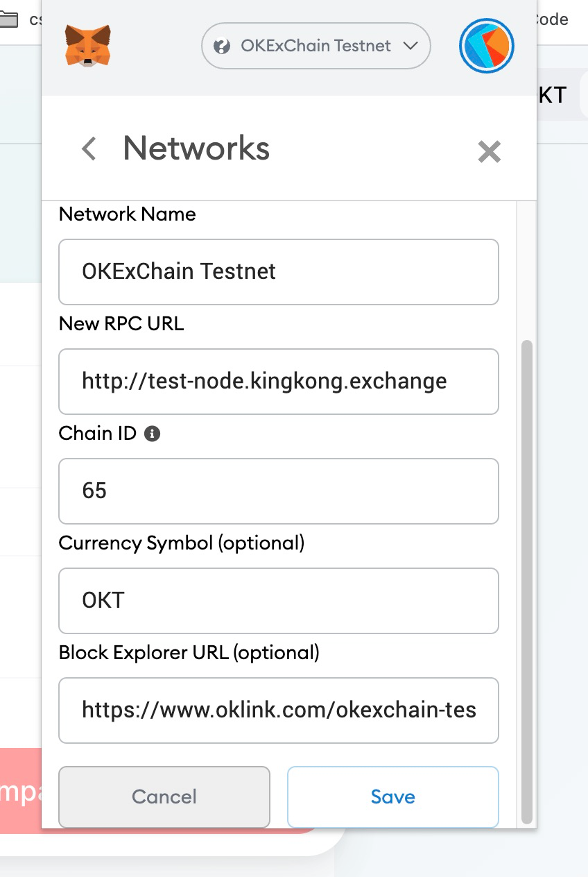Screen dimensions: 588x877
Task: Click the Block Explorer URL (optional) label
Action: (x=189, y=652)
